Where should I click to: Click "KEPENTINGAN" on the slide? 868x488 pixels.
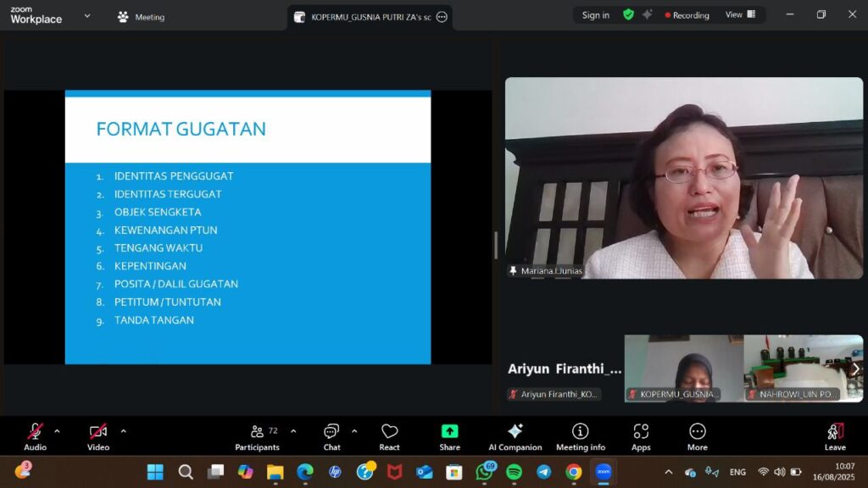(150, 266)
